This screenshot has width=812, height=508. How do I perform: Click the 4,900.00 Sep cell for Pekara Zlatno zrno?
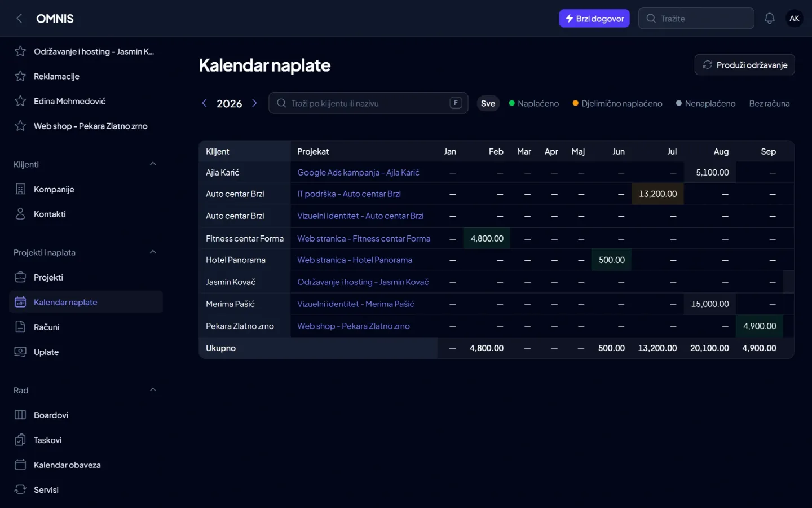click(x=760, y=326)
